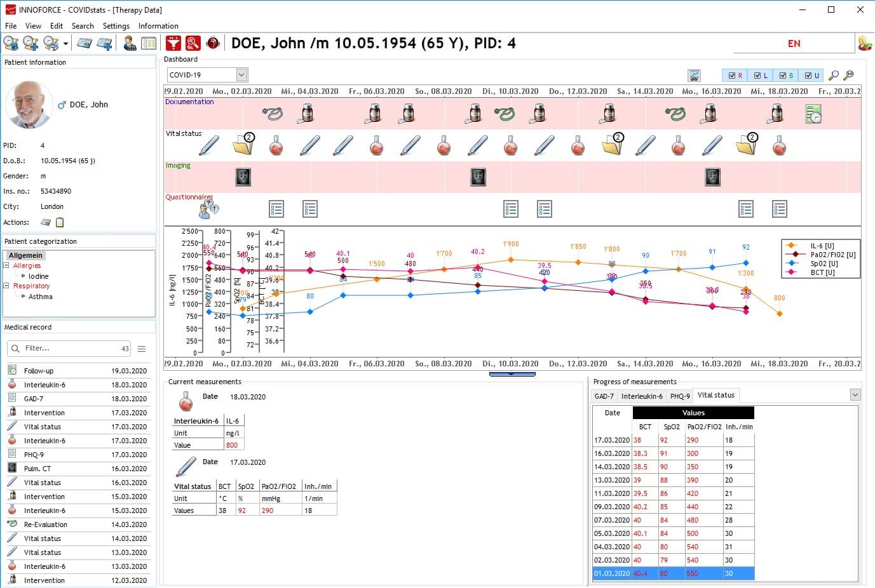875x588 pixels.
Task: Click the SpO2 [U] legend entry
Action: [820, 264]
